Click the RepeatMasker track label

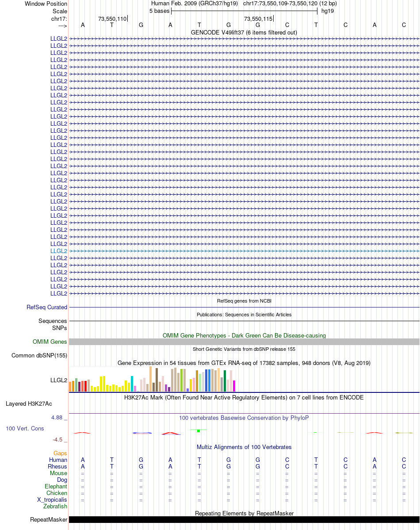(49, 520)
